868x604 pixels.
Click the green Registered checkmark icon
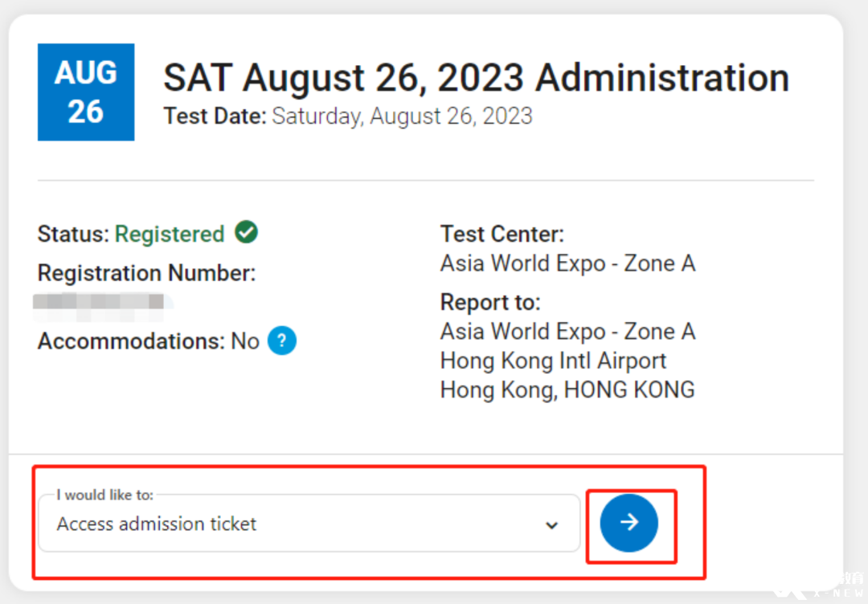pos(247,232)
